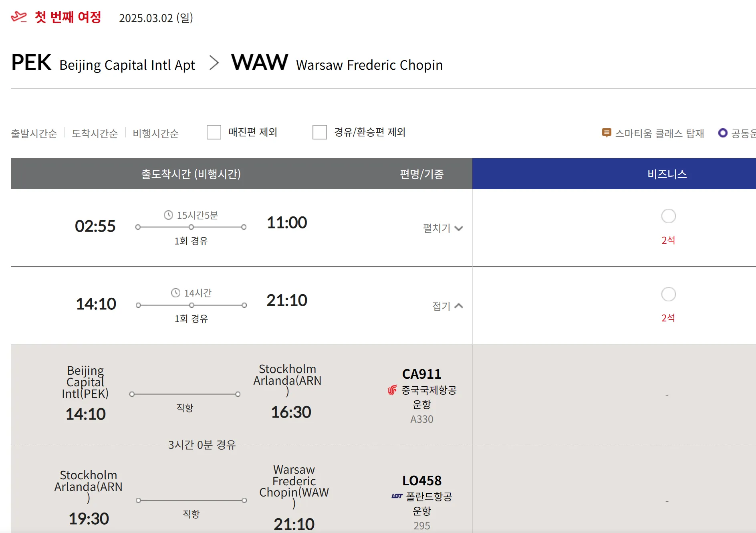The image size is (756, 533).
Task: Sort flights by 출발시간순
Action: 34,133
